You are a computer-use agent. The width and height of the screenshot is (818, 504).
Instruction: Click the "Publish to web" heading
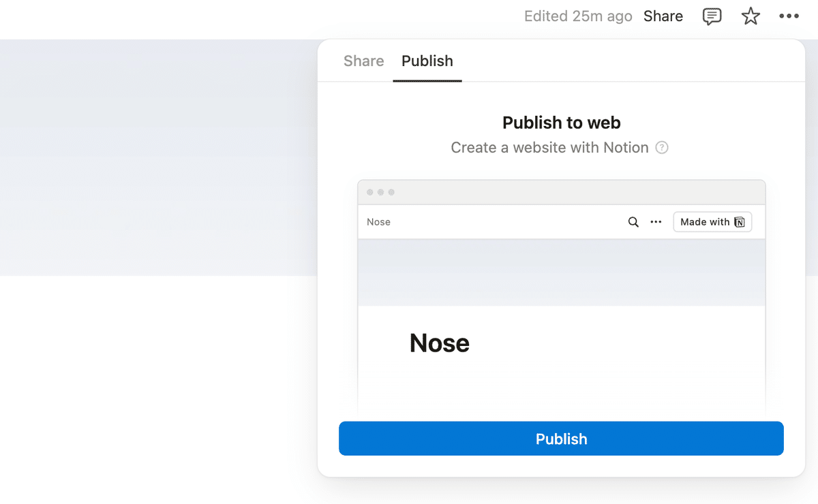(561, 123)
